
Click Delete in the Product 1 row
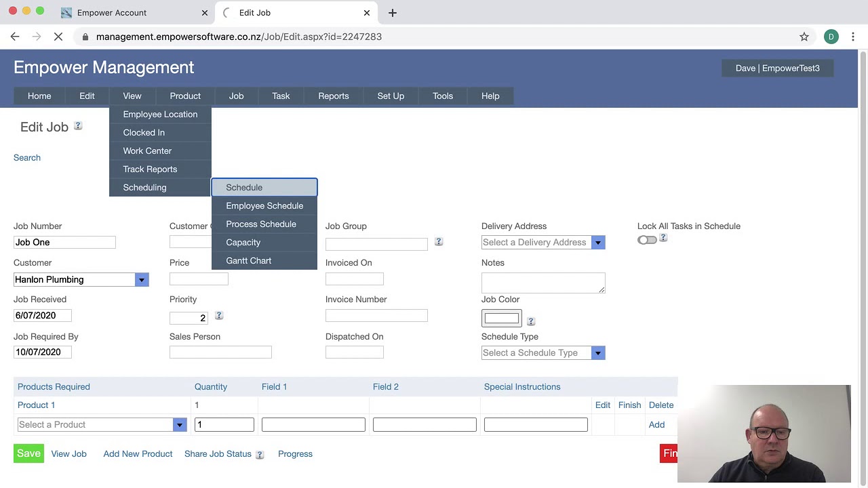pyautogui.click(x=661, y=405)
